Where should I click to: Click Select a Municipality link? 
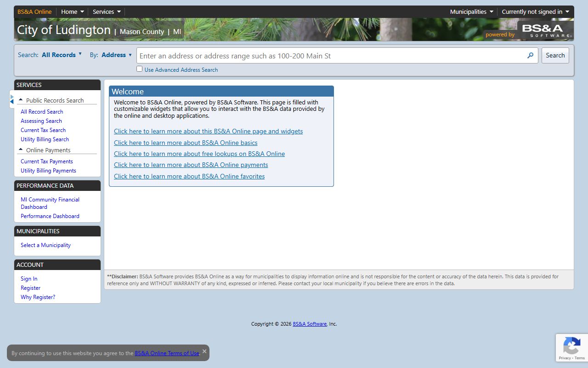(45, 245)
